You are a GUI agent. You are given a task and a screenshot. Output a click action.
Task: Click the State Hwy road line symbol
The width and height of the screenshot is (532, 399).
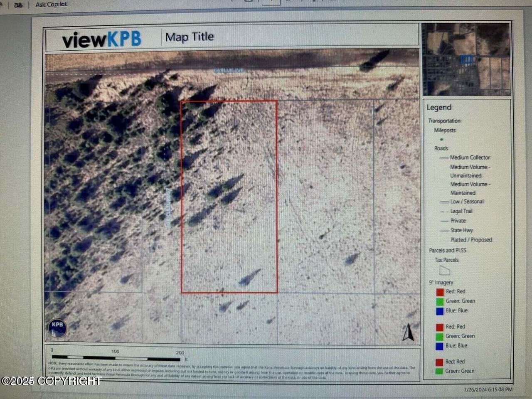pyautogui.click(x=444, y=230)
